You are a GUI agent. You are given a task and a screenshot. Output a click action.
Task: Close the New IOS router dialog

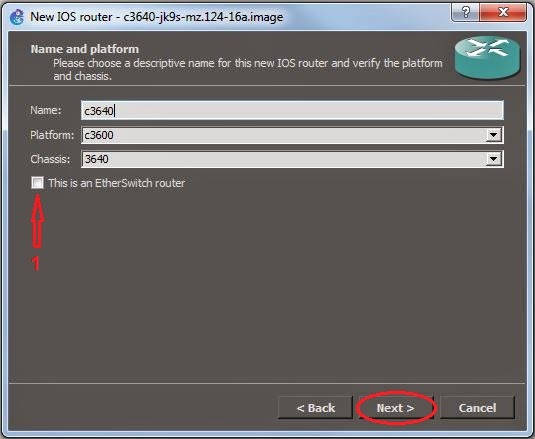click(x=503, y=13)
